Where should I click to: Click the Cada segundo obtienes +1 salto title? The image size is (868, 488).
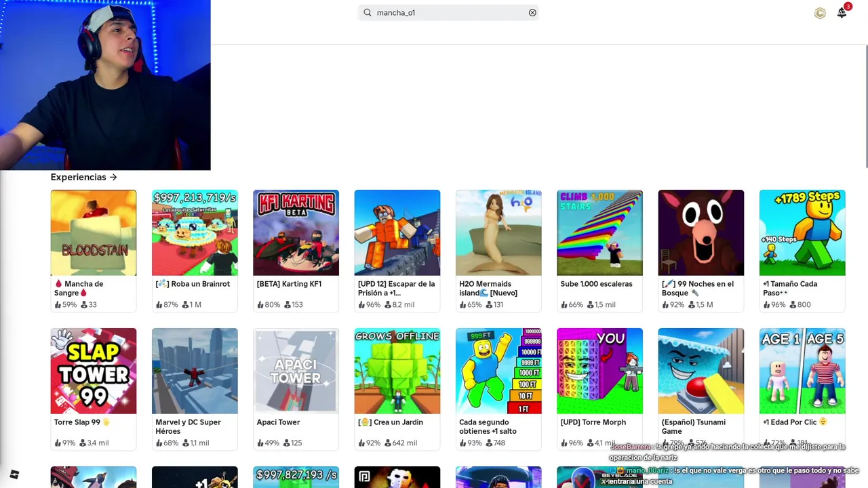(488, 426)
